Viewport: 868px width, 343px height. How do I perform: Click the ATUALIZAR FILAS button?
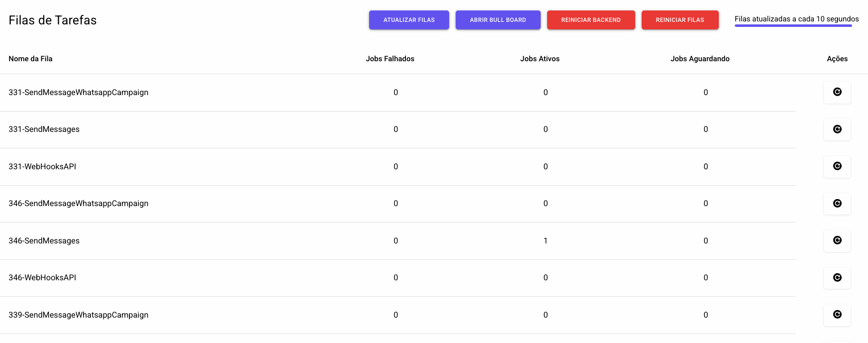tap(408, 20)
